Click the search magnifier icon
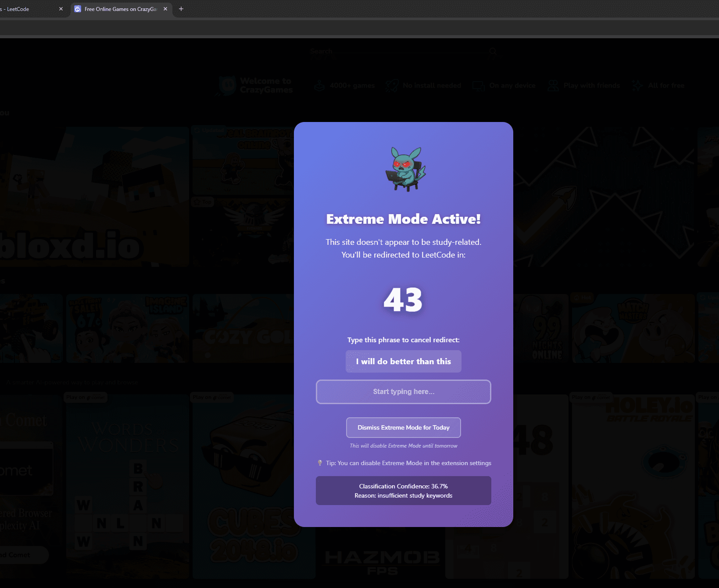Screen dimensions: 719x588 pyautogui.click(x=493, y=51)
